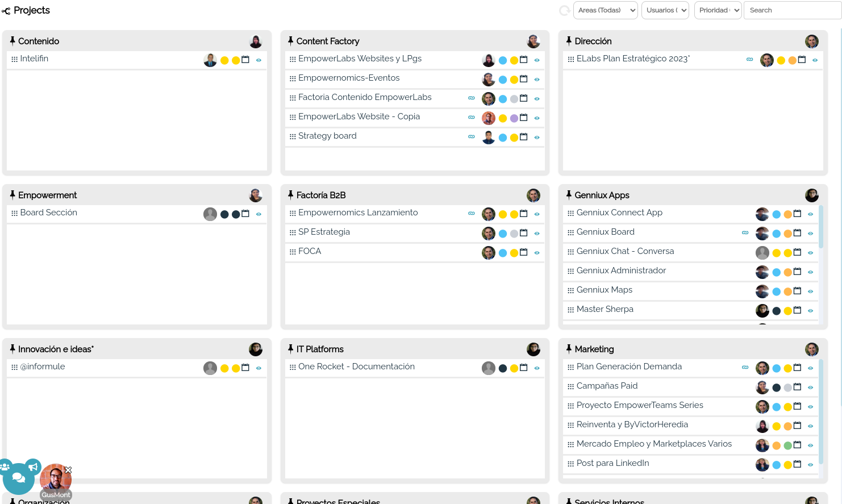Click link icon on Factoria Contenido EmpowerLabs
The width and height of the screenshot is (842, 504).
click(472, 98)
